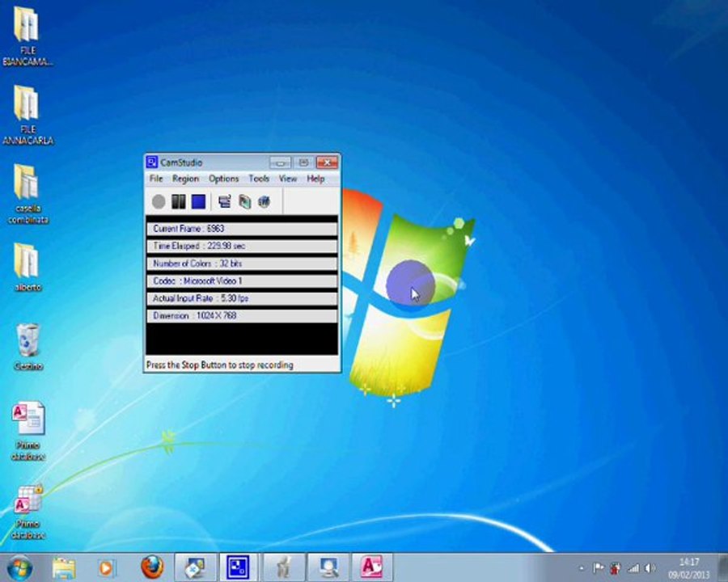This screenshot has width=728, height=582.
Task: Open the Region menu
Action: (185, 179)
